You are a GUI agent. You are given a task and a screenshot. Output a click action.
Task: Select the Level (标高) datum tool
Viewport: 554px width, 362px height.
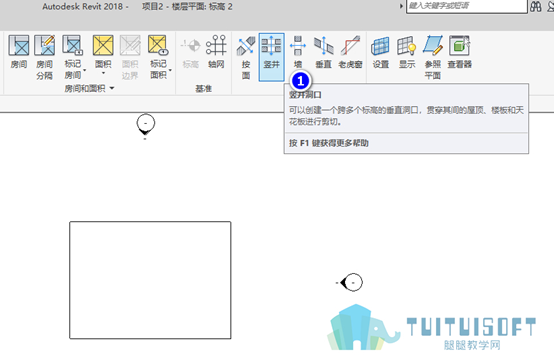pos(191,52)
